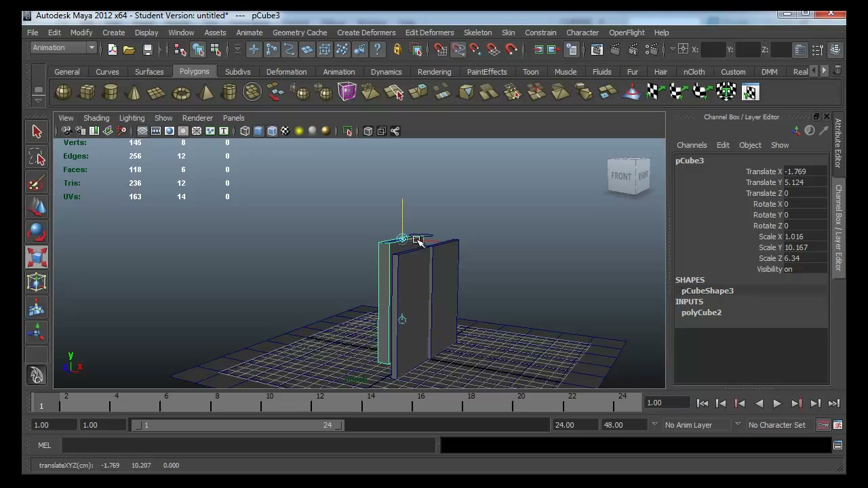
Task: Toggle use all lights icon
Action: pyautogui.click(x=299, y=131)
